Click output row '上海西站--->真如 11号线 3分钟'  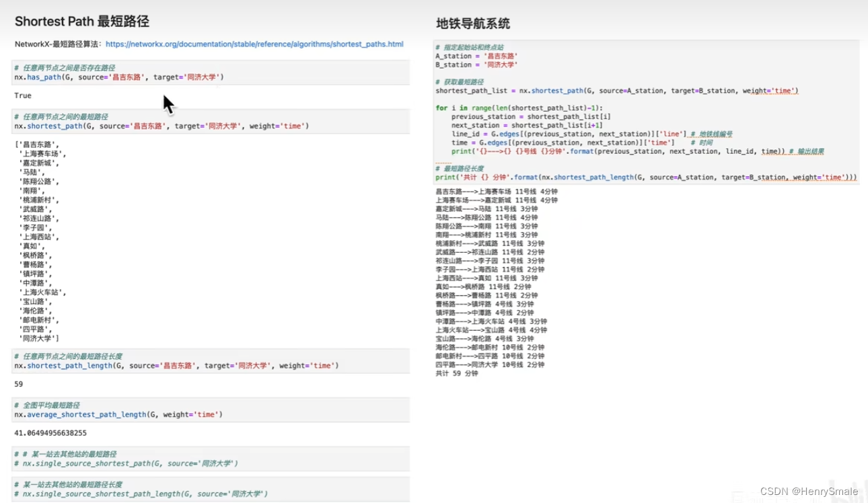click(x=486, y=278)
